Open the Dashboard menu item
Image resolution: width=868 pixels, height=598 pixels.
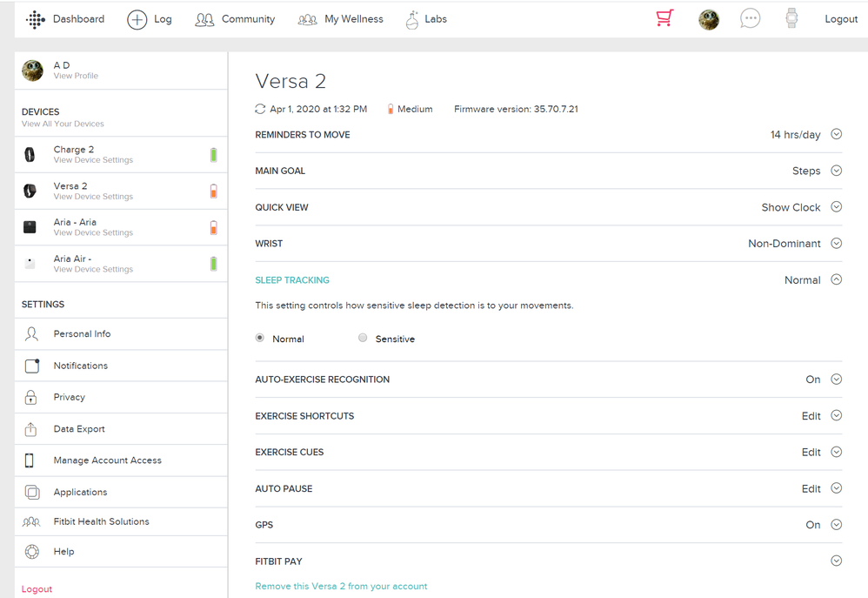pyautogui.click(x=78, y=19)
